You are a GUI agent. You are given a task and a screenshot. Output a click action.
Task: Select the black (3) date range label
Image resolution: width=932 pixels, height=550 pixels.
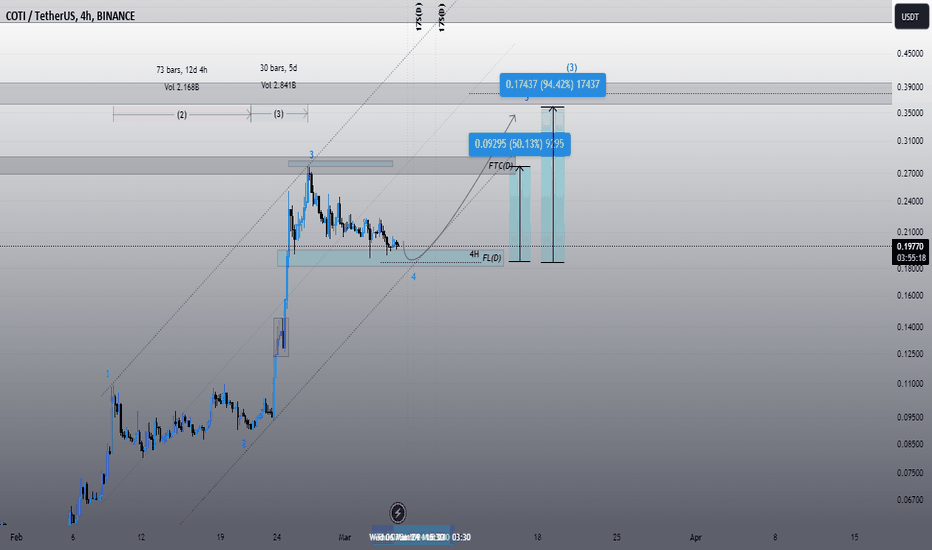click(279, 114)
